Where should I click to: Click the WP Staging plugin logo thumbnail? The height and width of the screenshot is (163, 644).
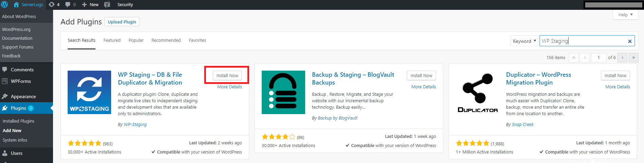[x=89, y=92]
